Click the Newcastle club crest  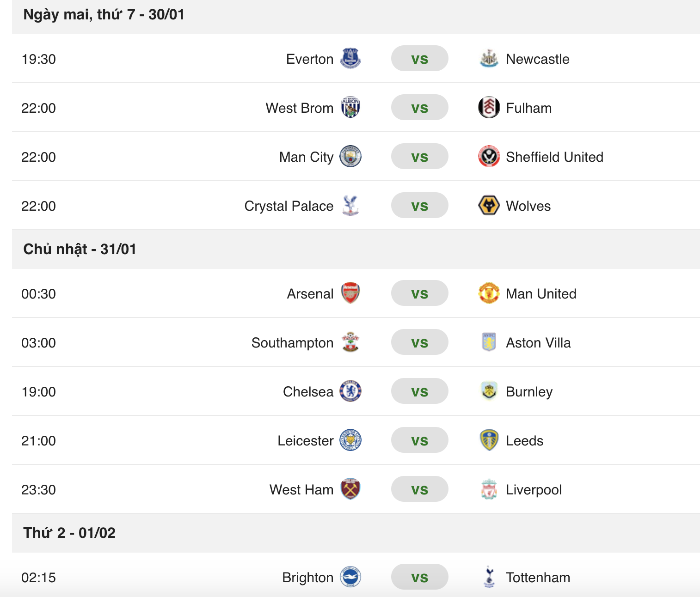coord(489,59)
